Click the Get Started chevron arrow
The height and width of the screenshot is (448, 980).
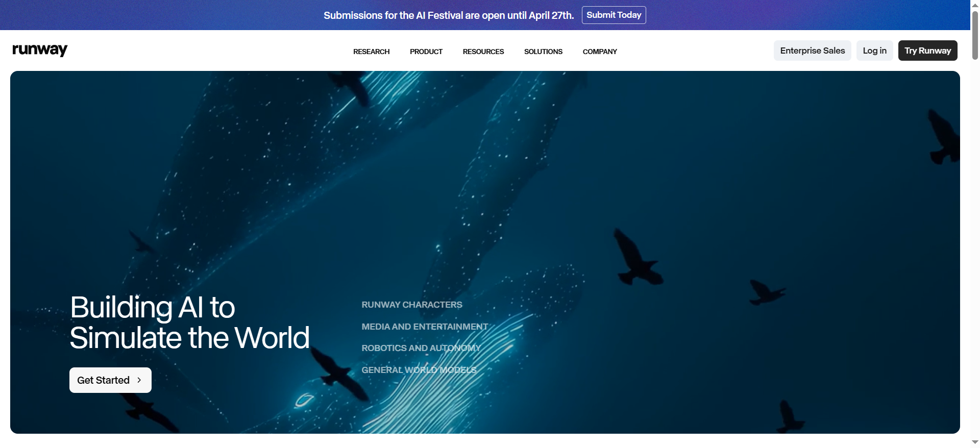[139, 380]
